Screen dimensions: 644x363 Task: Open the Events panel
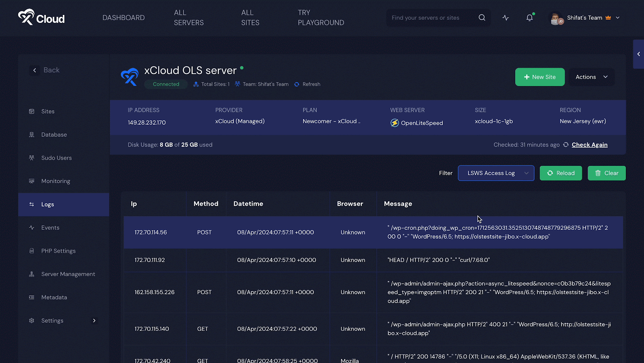click(x=50, y=227)
